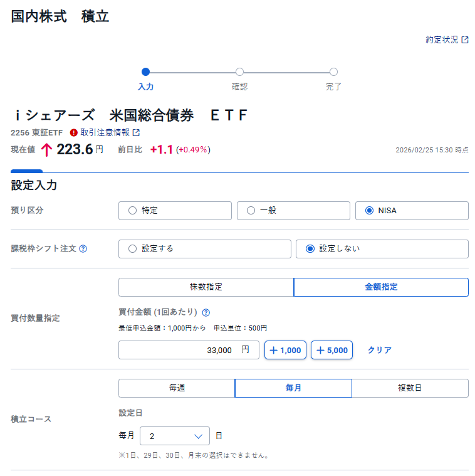This screenshot has height=476, width=475.
Task: Select the NISA account radio button
Action: 412,211
